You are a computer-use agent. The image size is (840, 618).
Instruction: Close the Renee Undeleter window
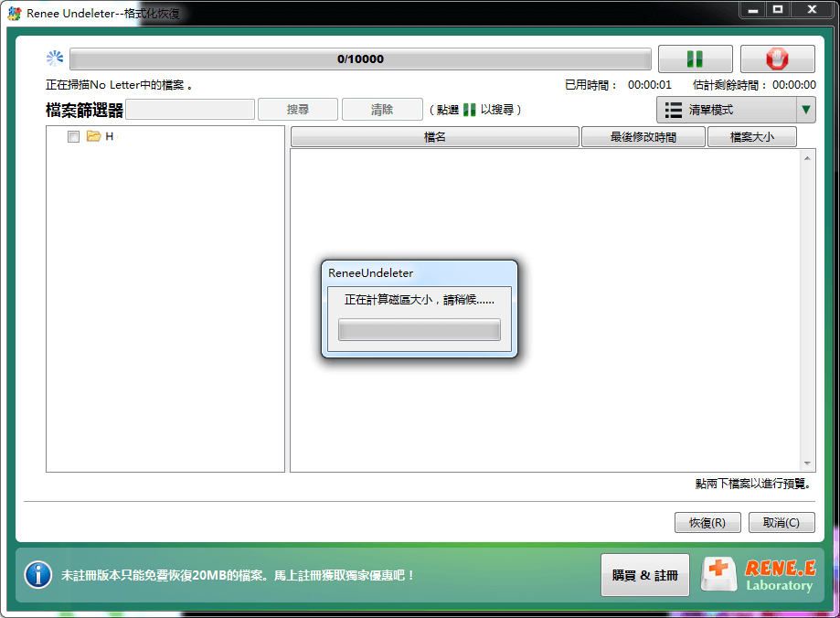813,10
